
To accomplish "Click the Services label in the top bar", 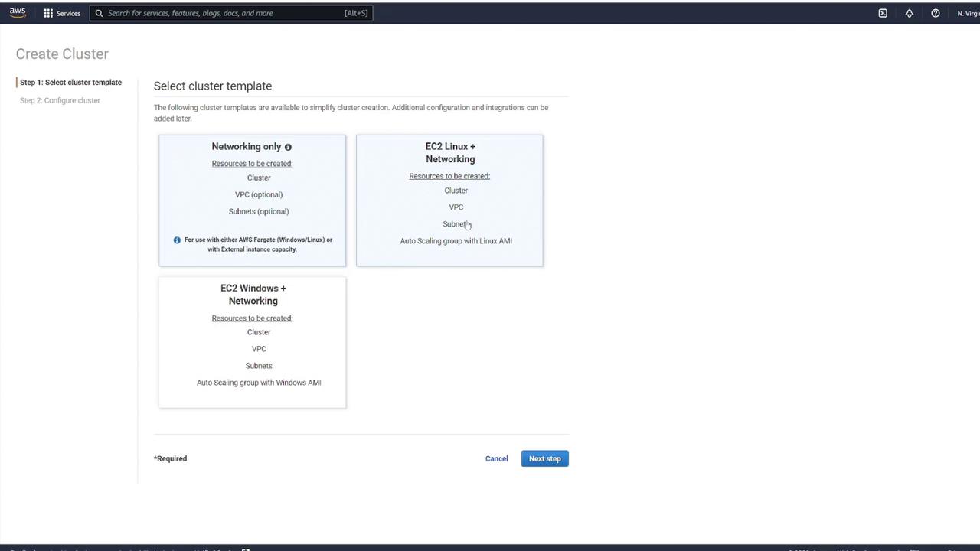I will pyautogui.click(x=68, y=13).
